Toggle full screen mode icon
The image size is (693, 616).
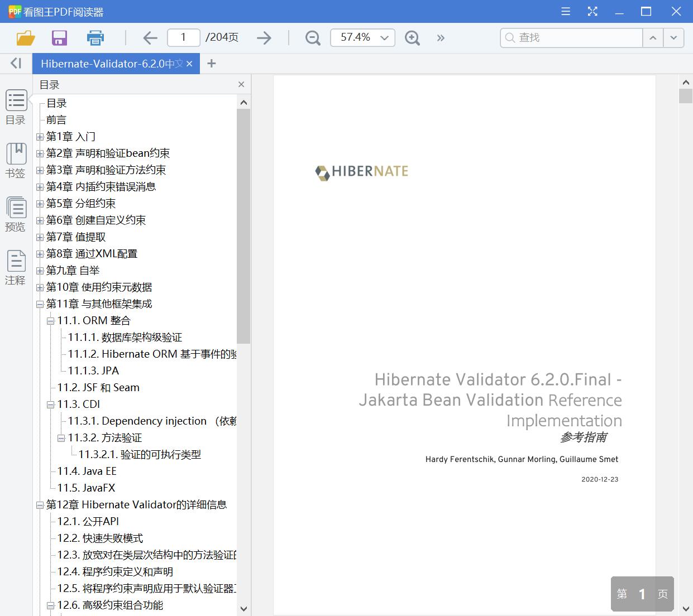592,11
